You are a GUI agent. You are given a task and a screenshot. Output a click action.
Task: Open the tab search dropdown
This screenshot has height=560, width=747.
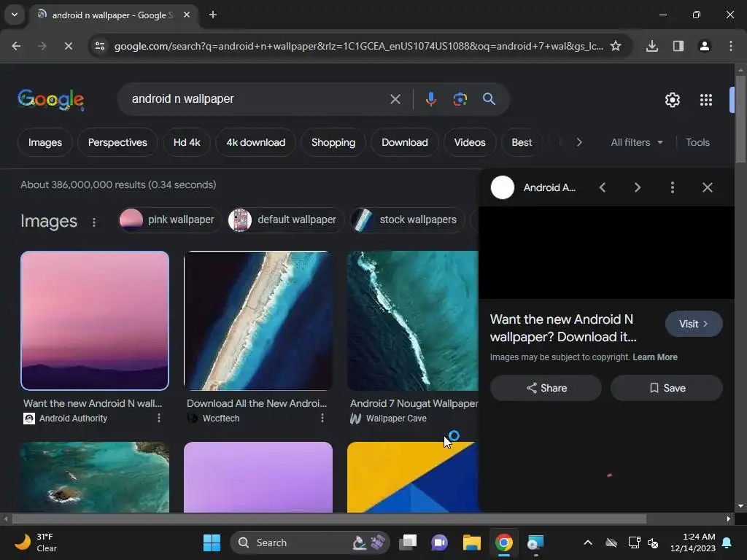pyautogui.click(x=15, y=15)
